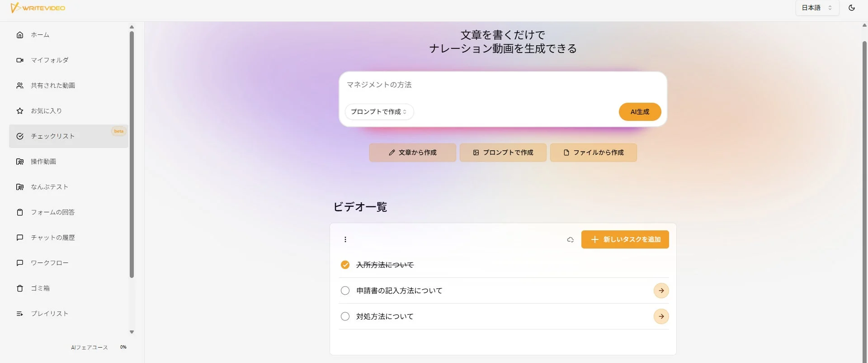The height and width of the screenshot is (363, 868).
Task: Open the three-dot menu on the task list
Action: 345,239
